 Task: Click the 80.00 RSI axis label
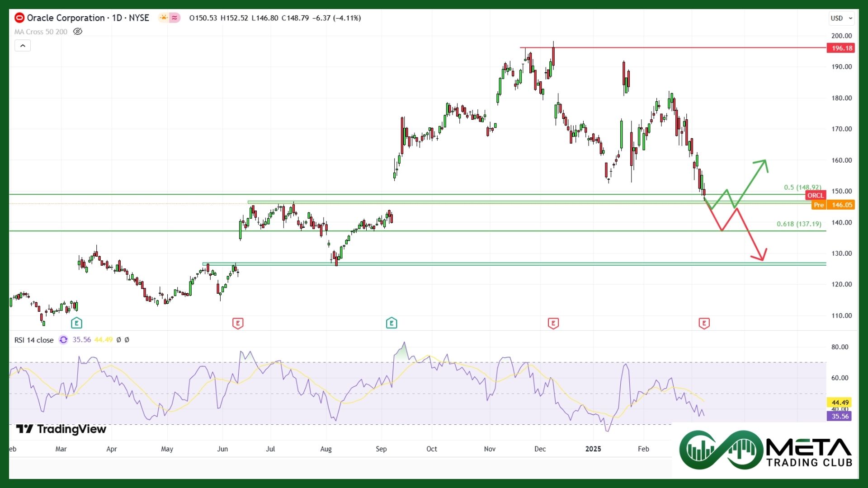tap(840, 347)
